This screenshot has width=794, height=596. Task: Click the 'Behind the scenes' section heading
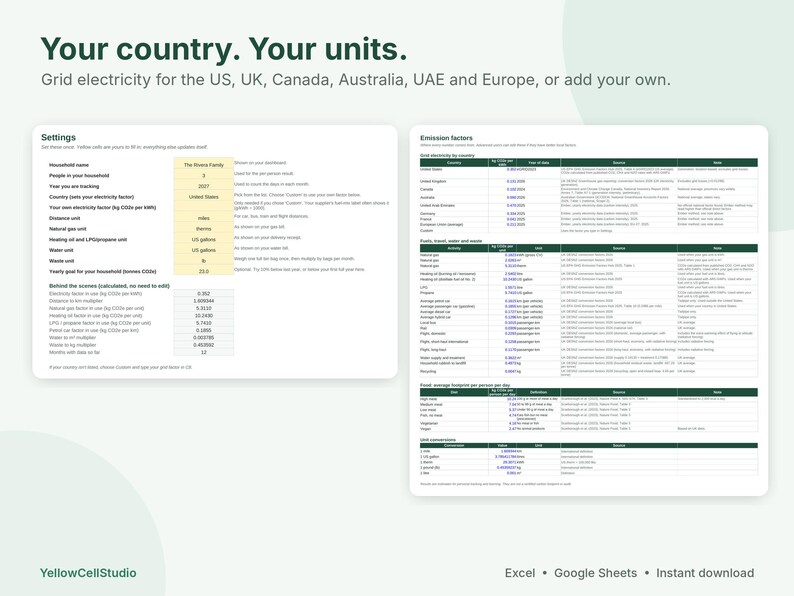pyautogui.click(x=109, y=286)
